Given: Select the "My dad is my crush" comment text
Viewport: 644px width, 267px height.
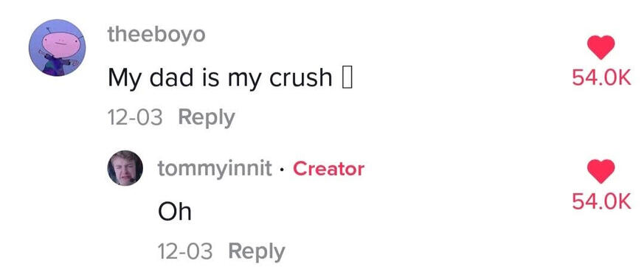Looking at the screenshot, I should [x=230, y=77].
